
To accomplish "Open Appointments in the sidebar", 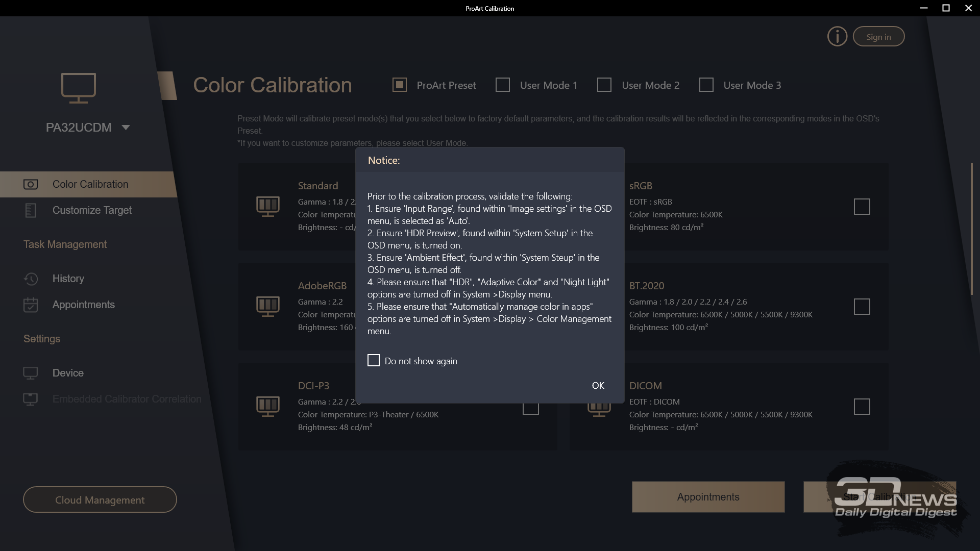I will pyautogui.click(x=84, y=305).
